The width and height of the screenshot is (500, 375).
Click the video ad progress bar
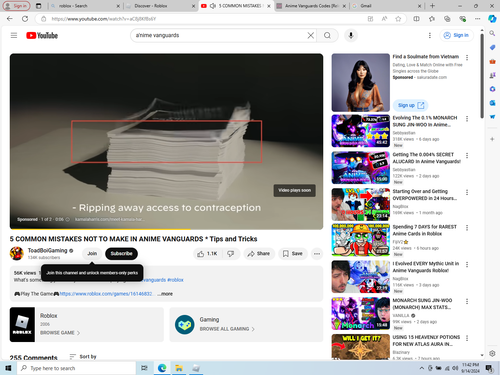click(x=166, y=229)
